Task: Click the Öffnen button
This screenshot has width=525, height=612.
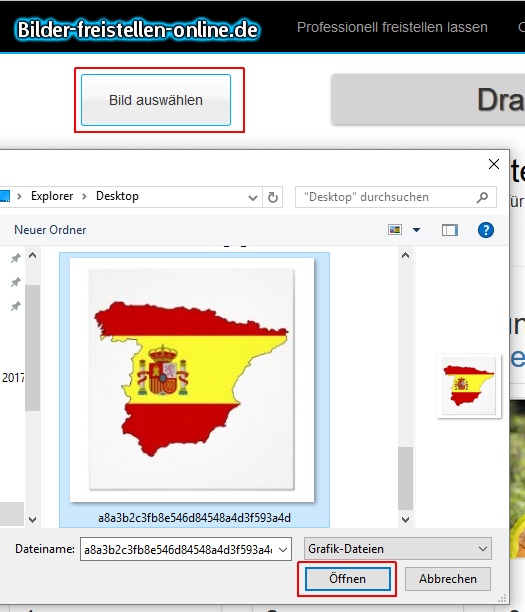Action: point(347,579)
